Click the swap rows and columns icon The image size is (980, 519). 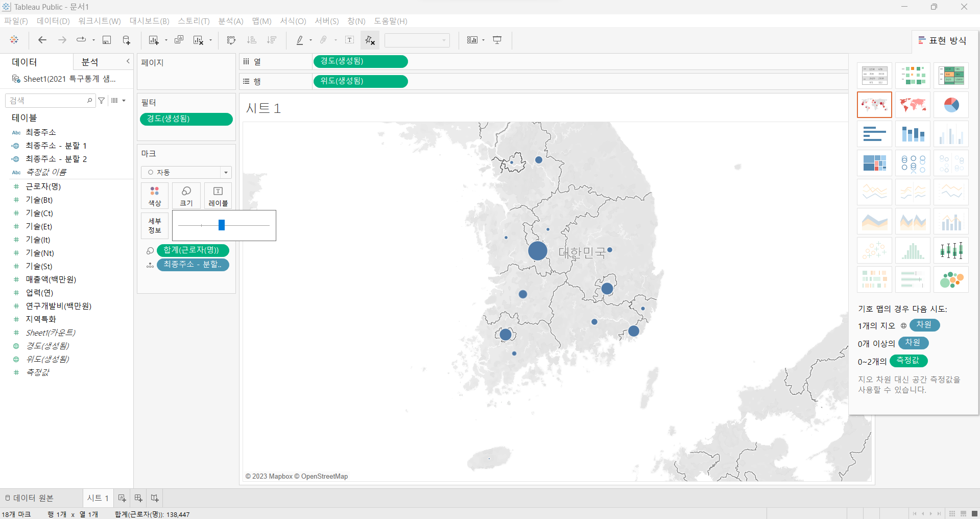click(x=231, y=40)
